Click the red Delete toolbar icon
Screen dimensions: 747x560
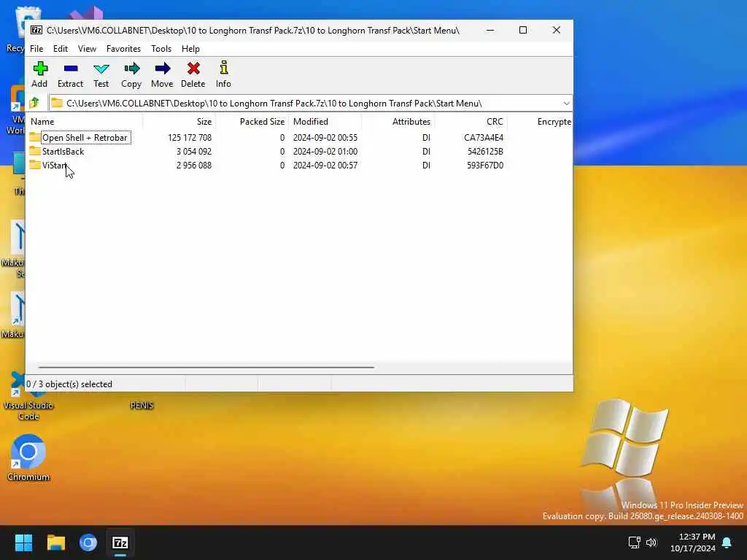[x=193, y=69]
